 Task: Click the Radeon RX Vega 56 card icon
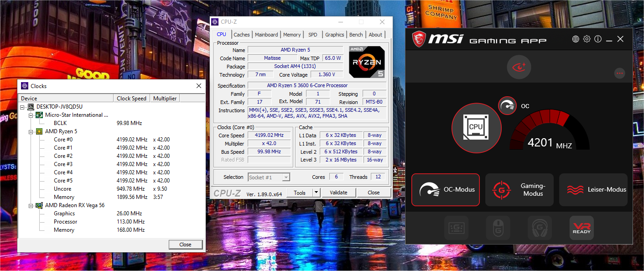(x=39, y=205)
